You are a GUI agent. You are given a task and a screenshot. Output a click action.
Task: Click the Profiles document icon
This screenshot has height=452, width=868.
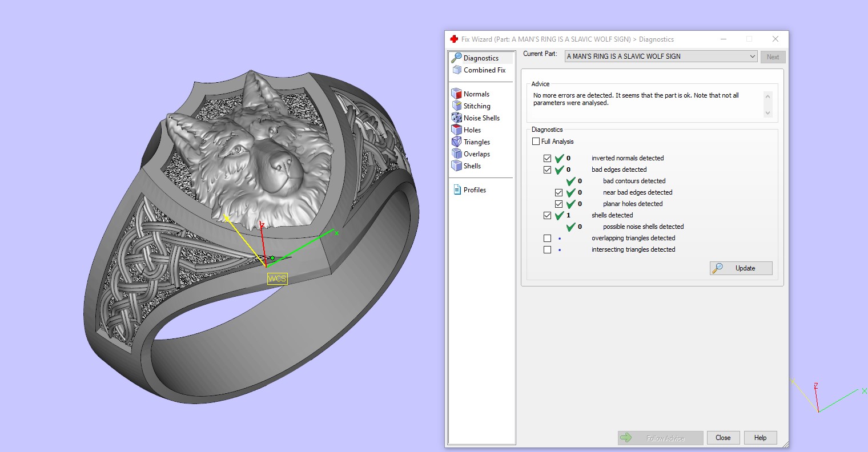pos(457,190)
